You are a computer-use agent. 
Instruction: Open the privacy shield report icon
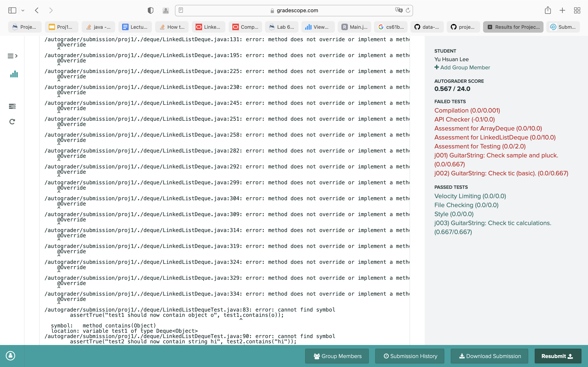coord(150,10)
